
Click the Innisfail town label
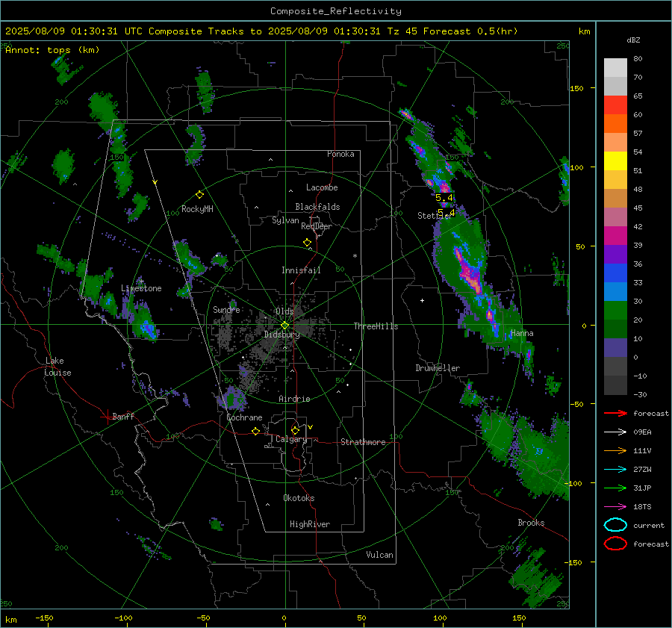click(301, 270)
